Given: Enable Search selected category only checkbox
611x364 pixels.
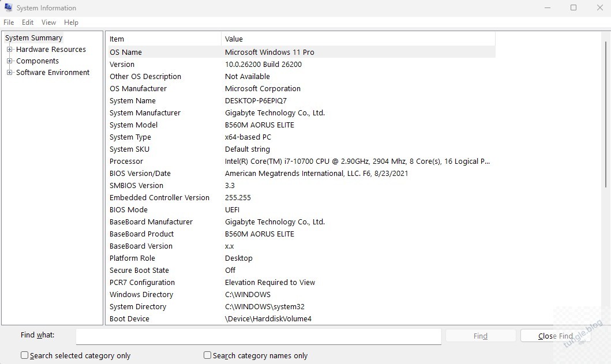Looking at the screenshot, I should 25,355.
